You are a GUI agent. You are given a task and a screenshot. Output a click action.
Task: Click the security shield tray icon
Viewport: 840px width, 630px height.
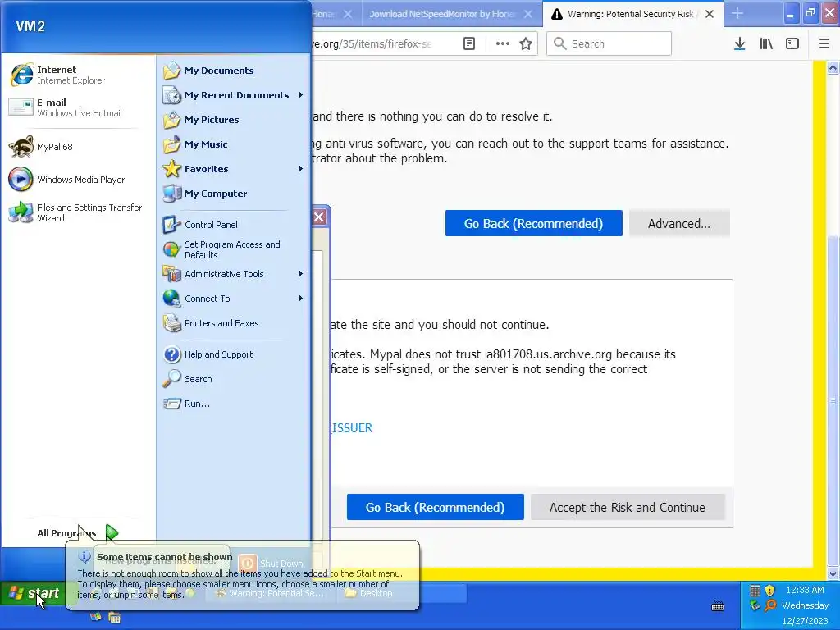pyautogui.click(x=769, y=591)
